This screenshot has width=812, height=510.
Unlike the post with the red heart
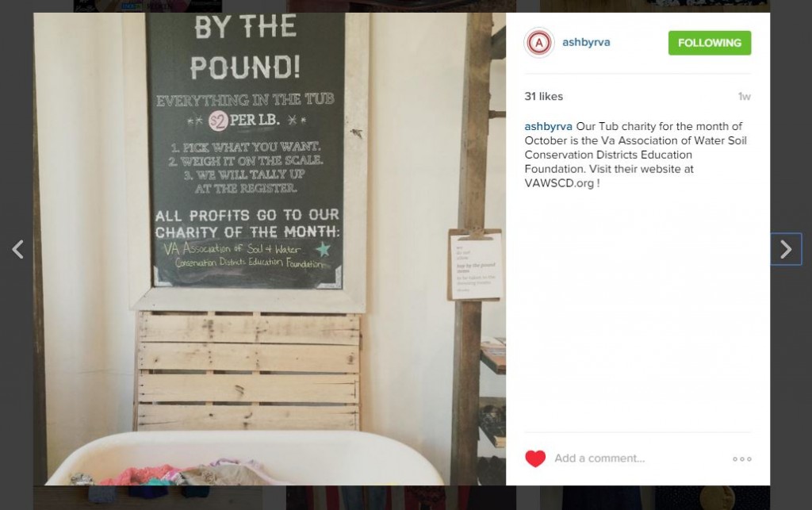click(535, 458)
